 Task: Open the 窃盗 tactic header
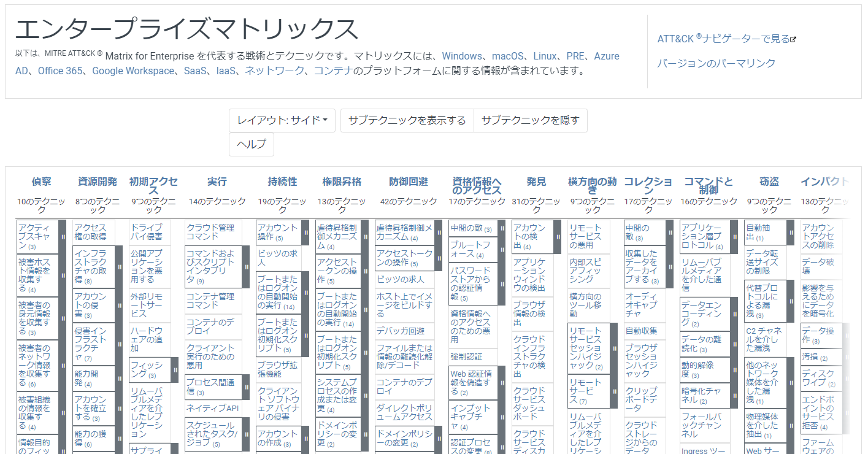point(769,182)
